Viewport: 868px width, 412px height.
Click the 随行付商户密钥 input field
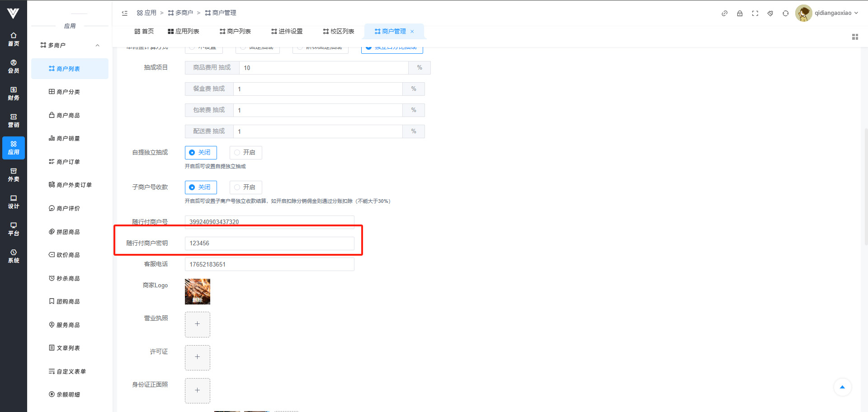[269, 243]
